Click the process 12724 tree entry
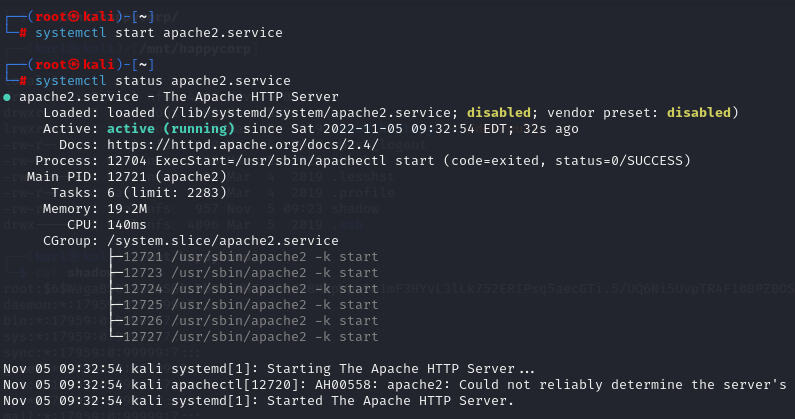This screenshot has width=795, height=419. click(250, 289)
